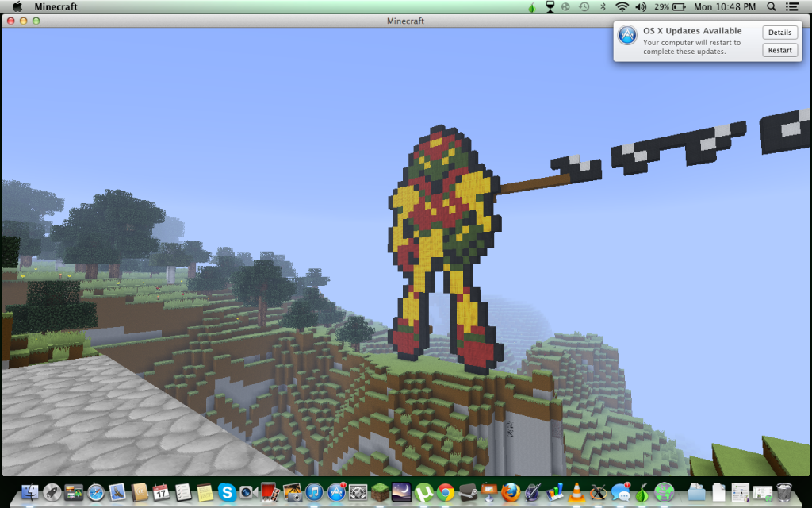Open Mail stamp icon in dock
Screen dimensions: 812x508
point(117,491)
